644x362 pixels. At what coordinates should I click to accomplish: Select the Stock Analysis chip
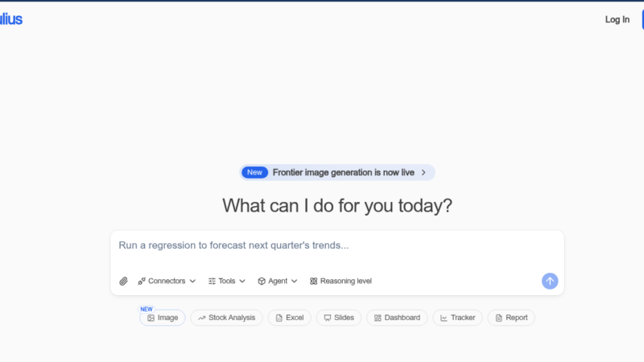click(x=226, y=318)
